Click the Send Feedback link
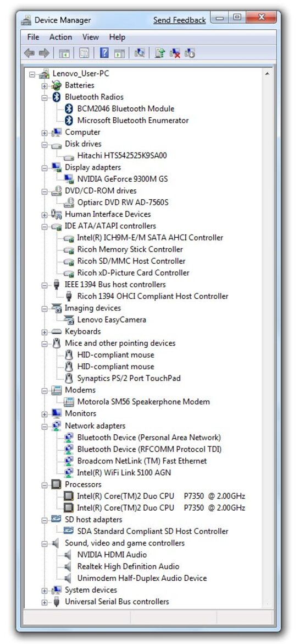Viewport: 299px width, 644px height. pos(179,20)
